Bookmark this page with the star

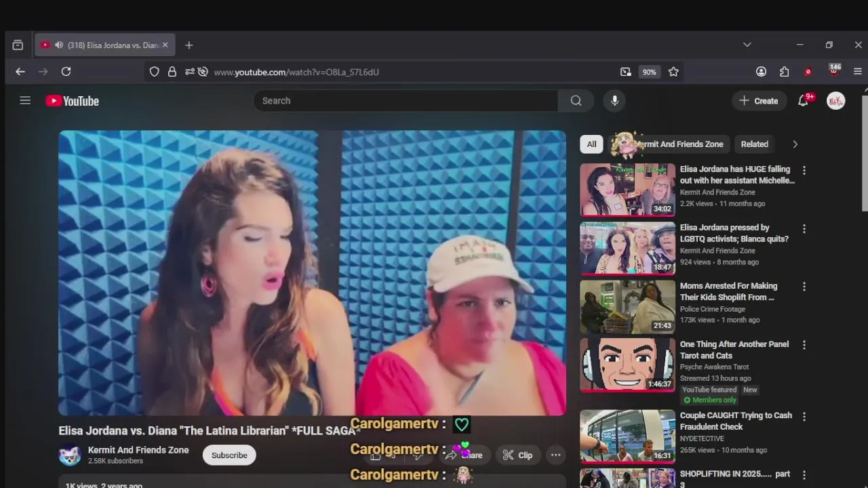pyautogui.click(x=673, y=71)
